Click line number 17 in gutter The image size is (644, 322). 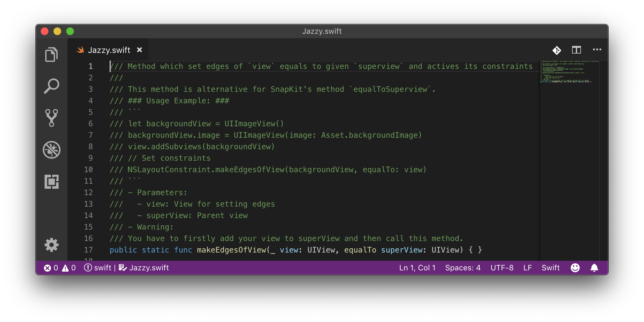(88, 250)
